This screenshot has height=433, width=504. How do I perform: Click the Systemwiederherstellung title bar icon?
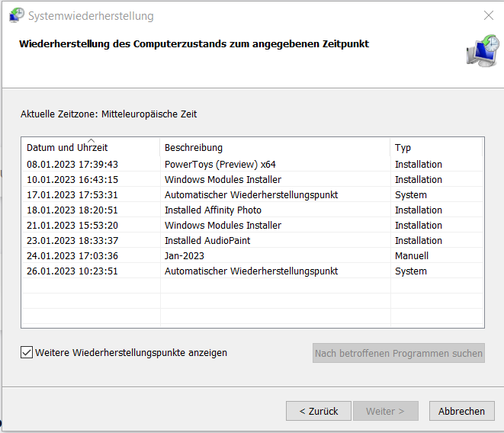pyautogui.click(x=17, y=15)
